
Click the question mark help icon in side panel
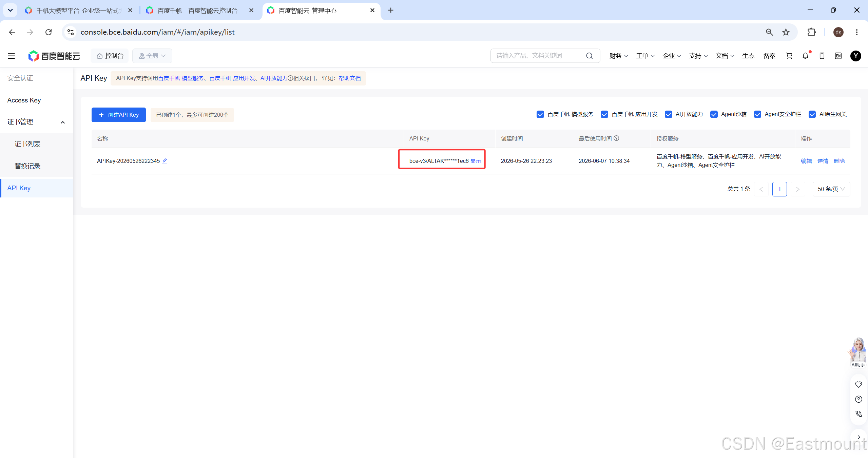[x=859, y=399]
